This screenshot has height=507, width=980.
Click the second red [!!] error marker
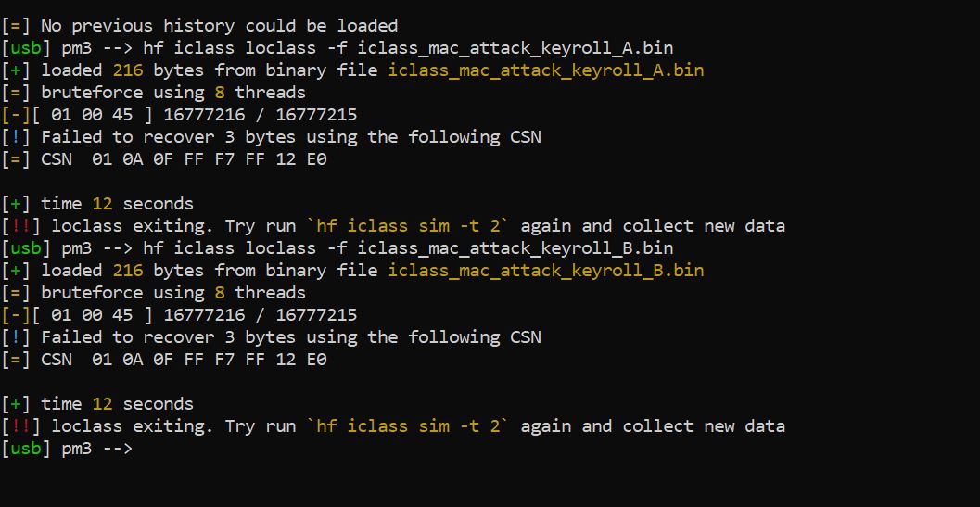point(20,425)
